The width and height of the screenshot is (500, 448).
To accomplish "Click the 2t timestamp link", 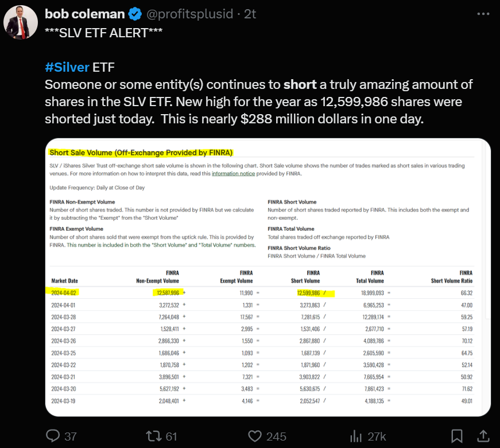I will click(250, 14).
